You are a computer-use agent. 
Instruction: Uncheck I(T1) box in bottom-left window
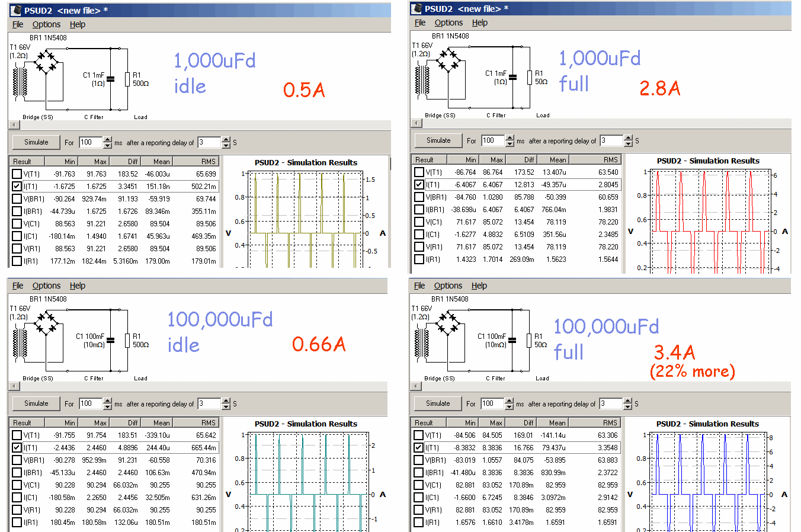tap(17, 447)
